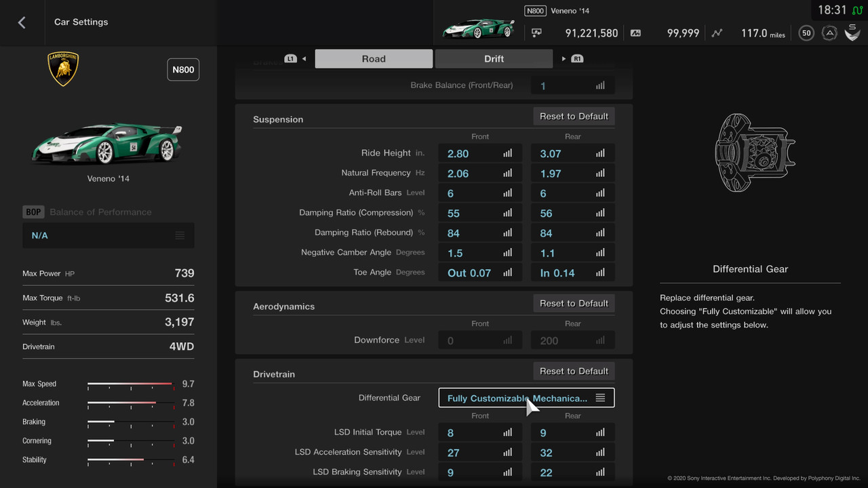Click the R1 next sheet arrow

point(572,59)
